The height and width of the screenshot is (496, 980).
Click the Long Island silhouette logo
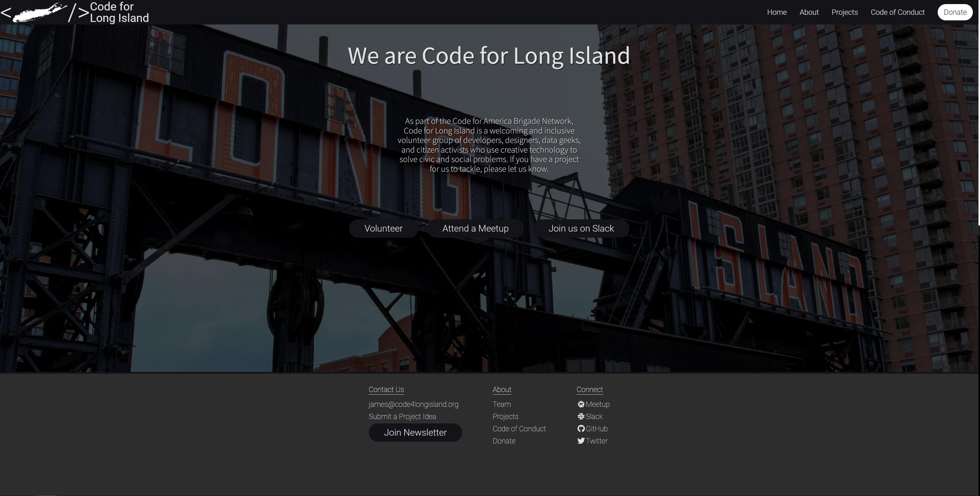point(40,12)
